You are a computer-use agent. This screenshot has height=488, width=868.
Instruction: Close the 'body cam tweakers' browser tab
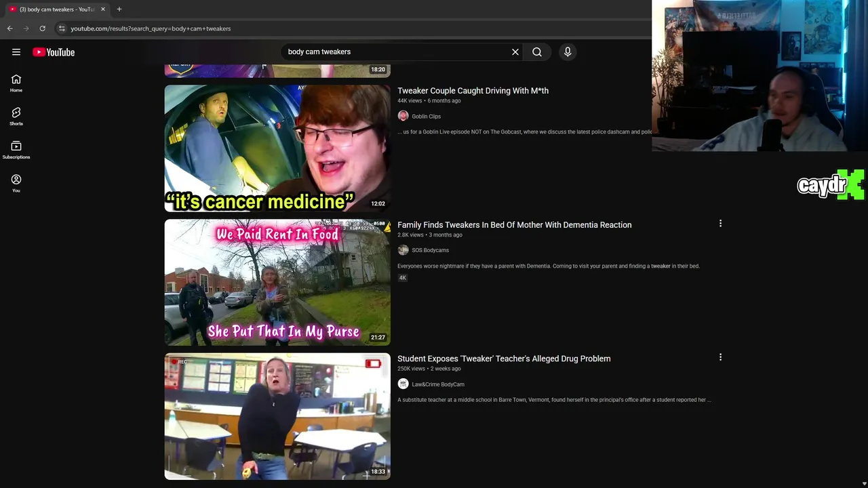tap(103, 9)
